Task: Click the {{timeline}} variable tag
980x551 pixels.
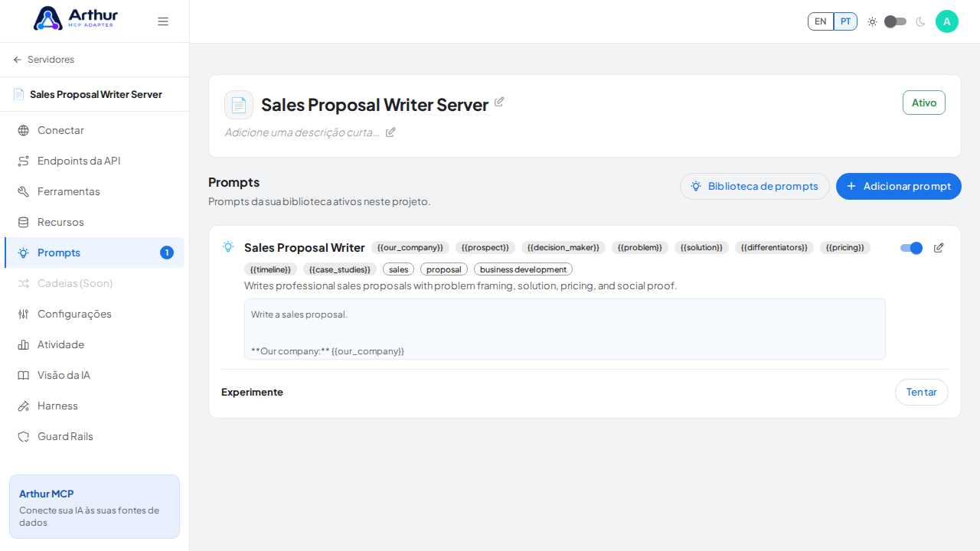Action: tap(271, 269)
